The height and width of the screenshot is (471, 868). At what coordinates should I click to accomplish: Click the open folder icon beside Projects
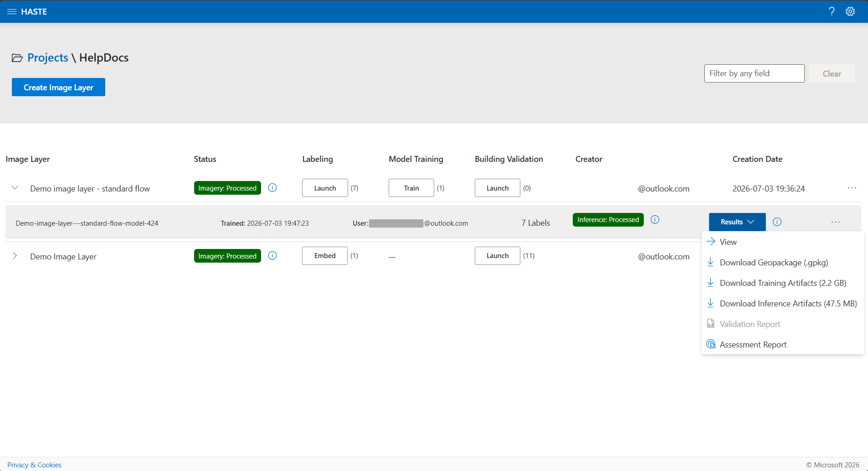point(17,58)
